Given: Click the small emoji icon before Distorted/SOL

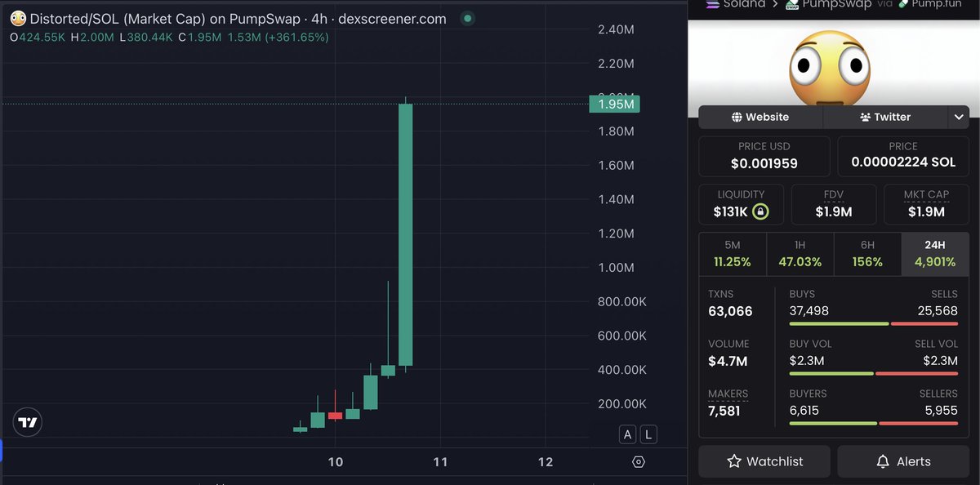Looking at the screenshot, I should coord(18,18).
